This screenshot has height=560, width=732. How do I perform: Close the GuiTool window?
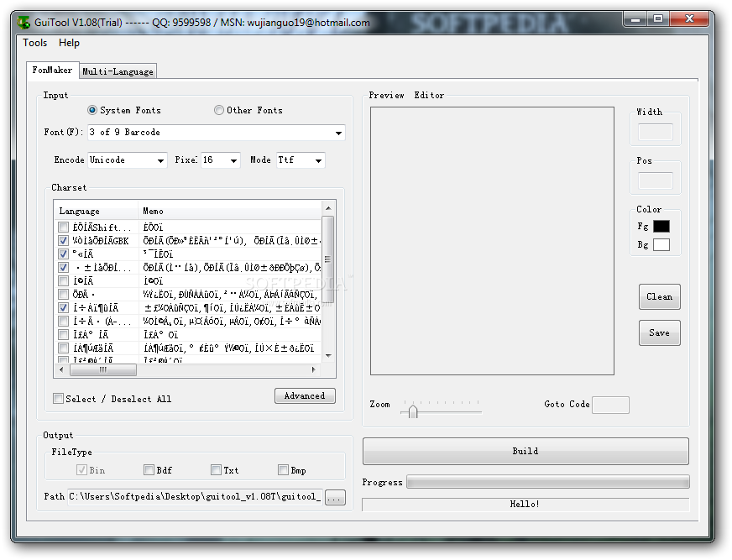689,19
